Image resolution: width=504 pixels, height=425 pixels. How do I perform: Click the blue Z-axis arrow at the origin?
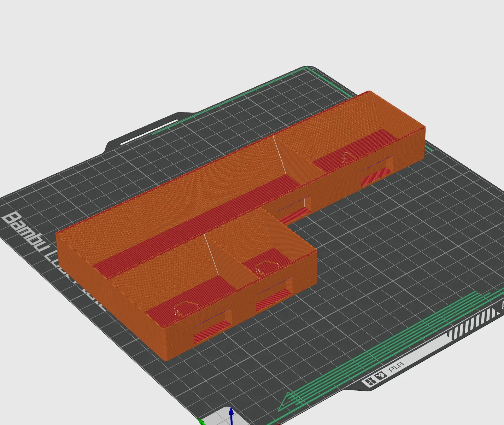click(x=231, y=416)
